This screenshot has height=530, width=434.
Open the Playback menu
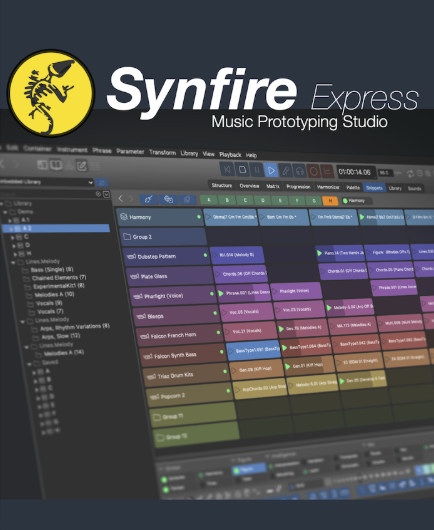point(230,154)
